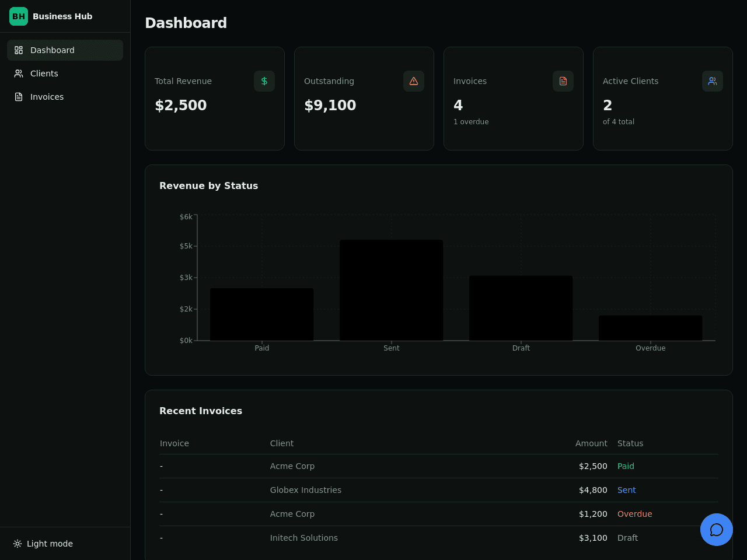The image size is (747, 560).
Task: Click Acme Corp in the Overdue row
Action: pyautogui.click(x=292, y=514)
